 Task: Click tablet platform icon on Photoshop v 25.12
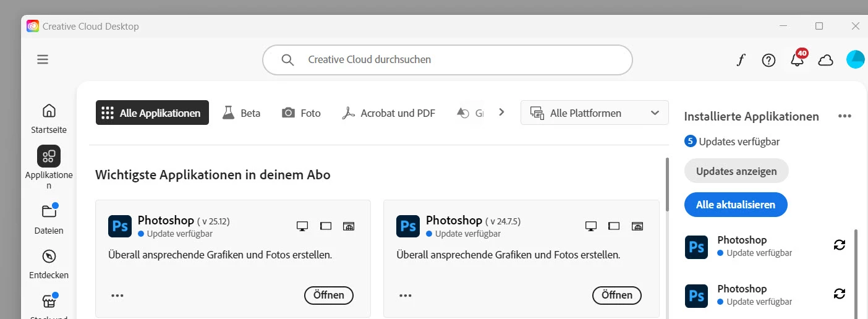tap(326, 226)
